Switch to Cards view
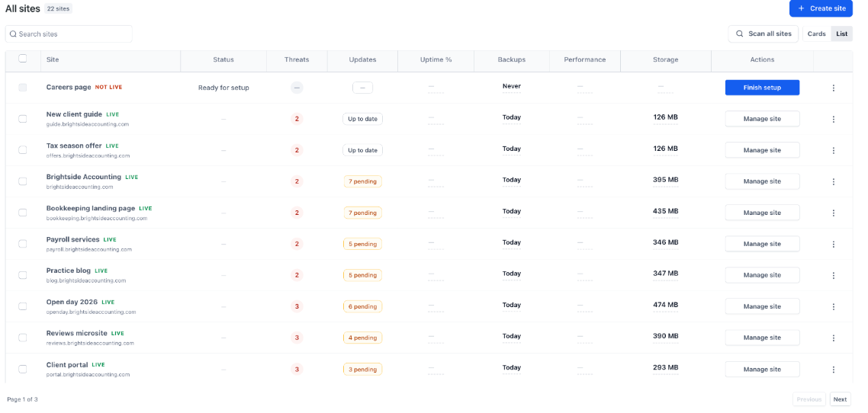This screenshot has width=868, height=413. coord(817,34)
